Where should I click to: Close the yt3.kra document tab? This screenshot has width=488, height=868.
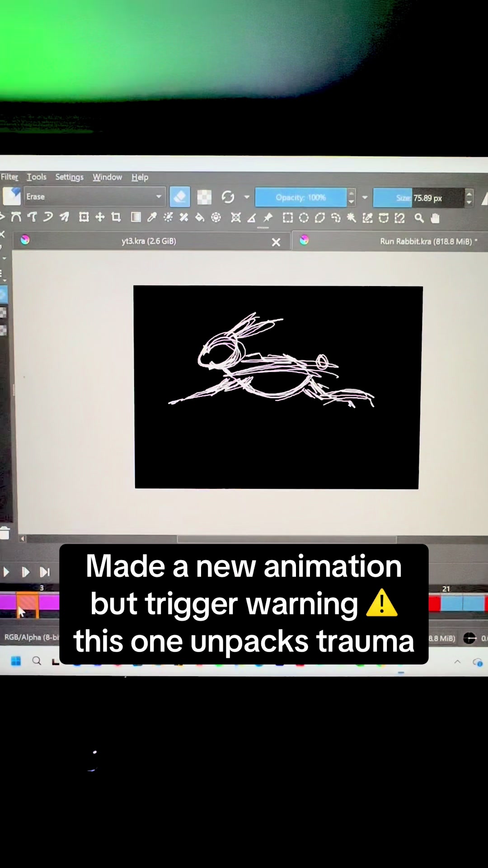276,242
